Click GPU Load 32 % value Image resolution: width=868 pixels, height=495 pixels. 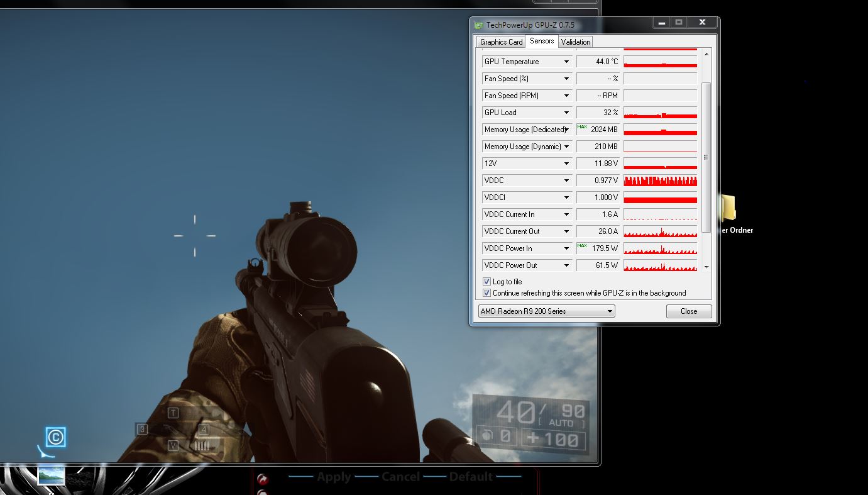[598, 113]
